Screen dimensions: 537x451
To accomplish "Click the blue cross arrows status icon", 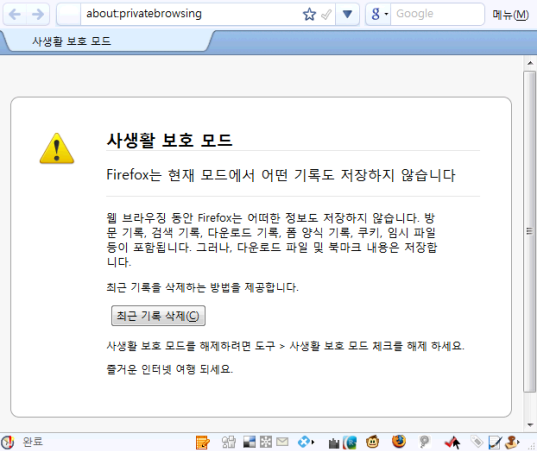I will click(305, 442).
